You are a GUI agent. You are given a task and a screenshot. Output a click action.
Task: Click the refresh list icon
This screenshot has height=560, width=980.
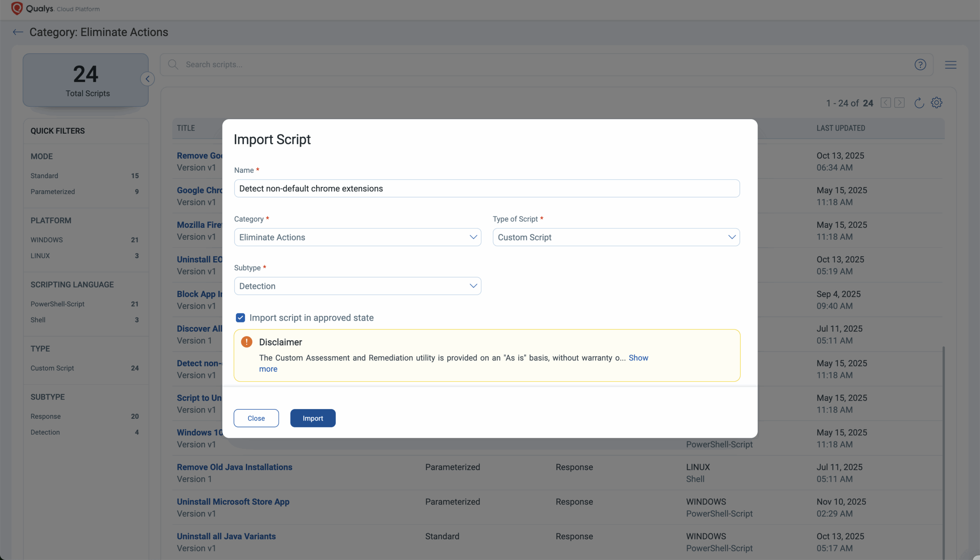[x=919, y=103]
